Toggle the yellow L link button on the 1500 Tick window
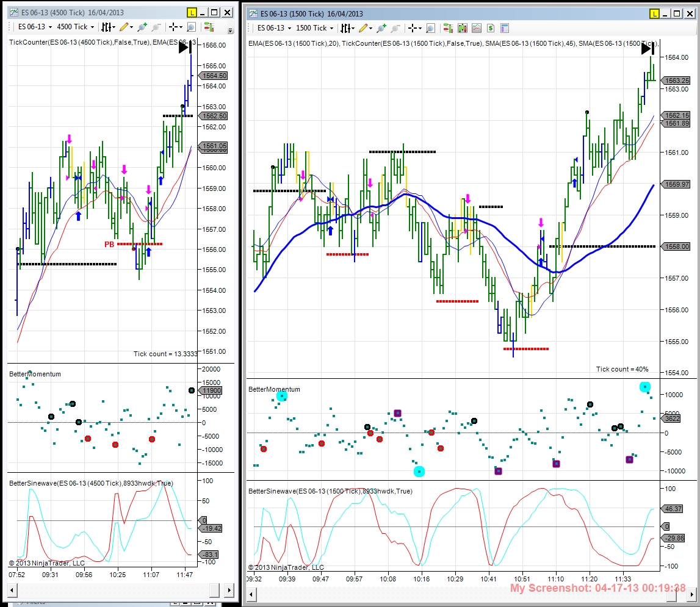This screenshot has height=607, width=700. [654, 13]
